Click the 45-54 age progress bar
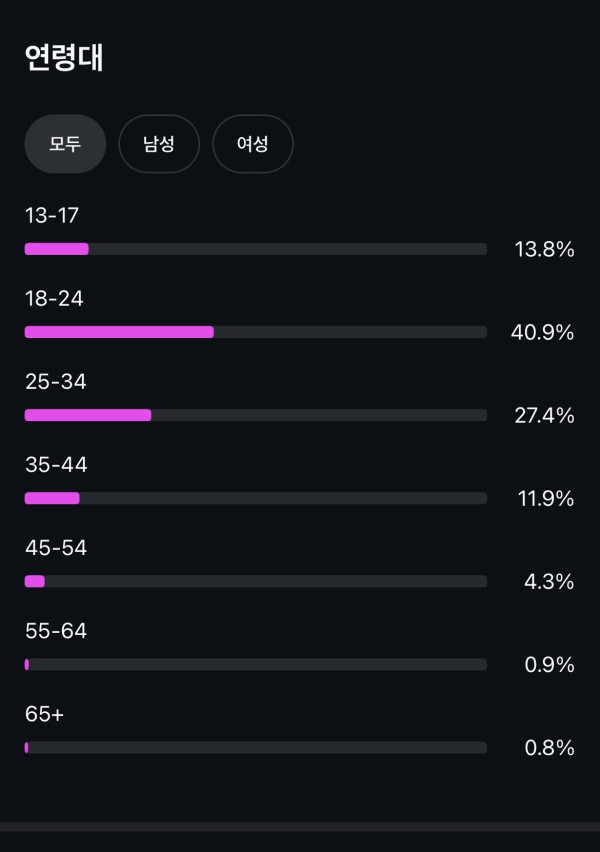Screen dimensions: 600x852 click(256, 581)
